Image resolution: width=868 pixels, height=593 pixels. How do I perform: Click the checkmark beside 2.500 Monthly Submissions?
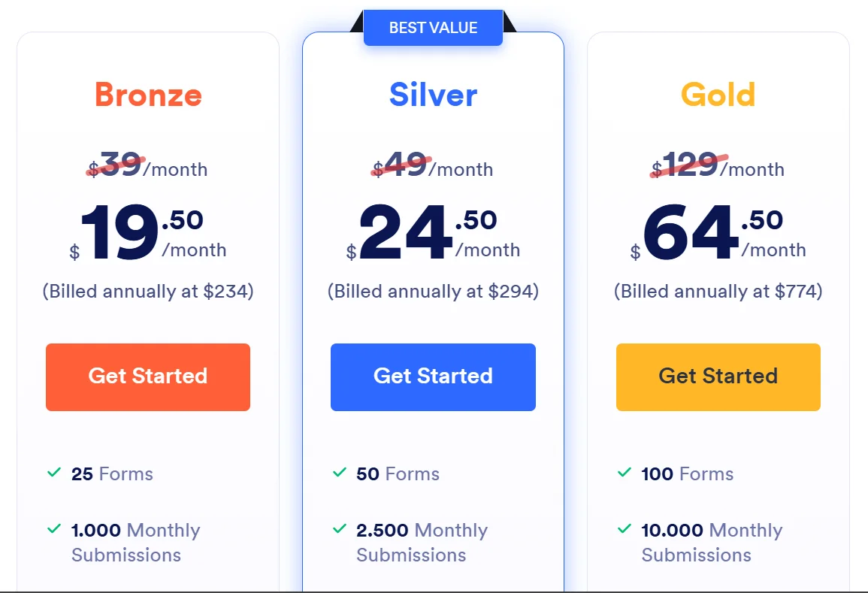point(340,529)
